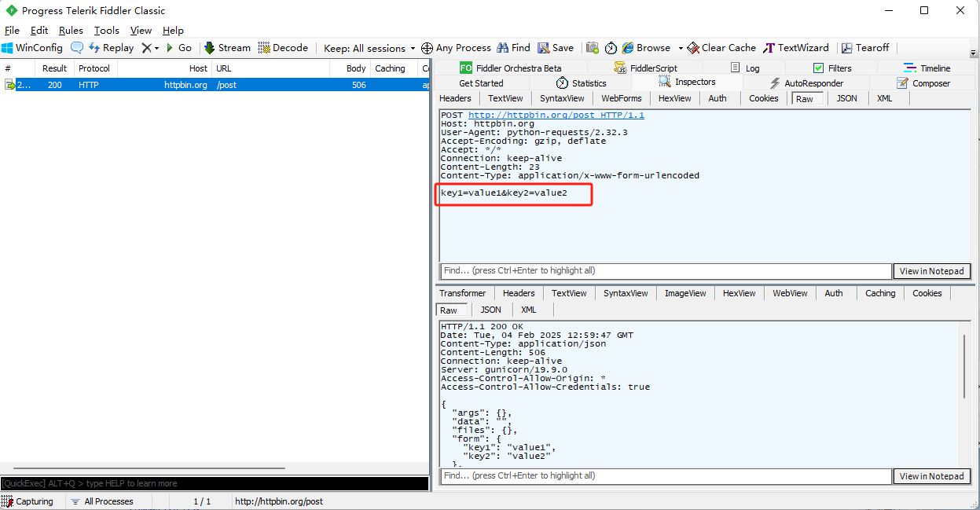Sort sessions by Result column header
The width and height of the screenshot is (980, 510).
pos(54,68)
